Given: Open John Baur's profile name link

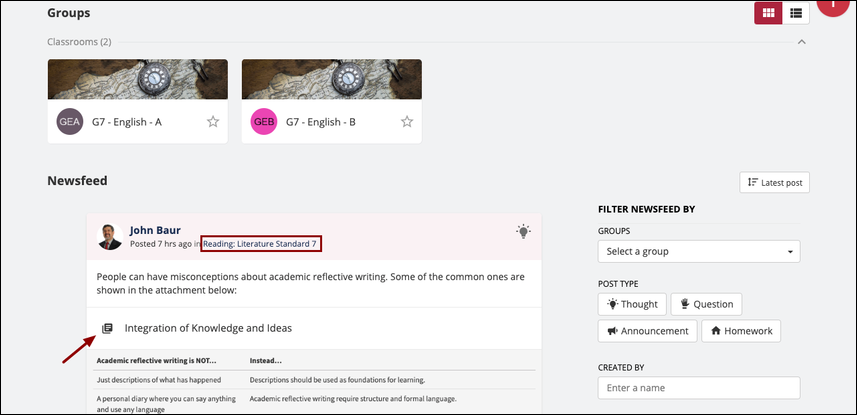Looking at the screenshot, I should 155,230.
